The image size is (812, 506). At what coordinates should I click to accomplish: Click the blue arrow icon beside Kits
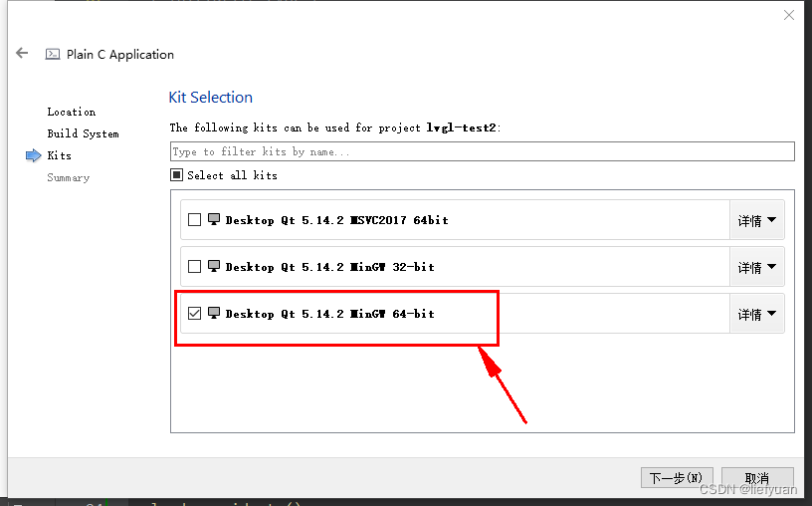pos(33,155)
